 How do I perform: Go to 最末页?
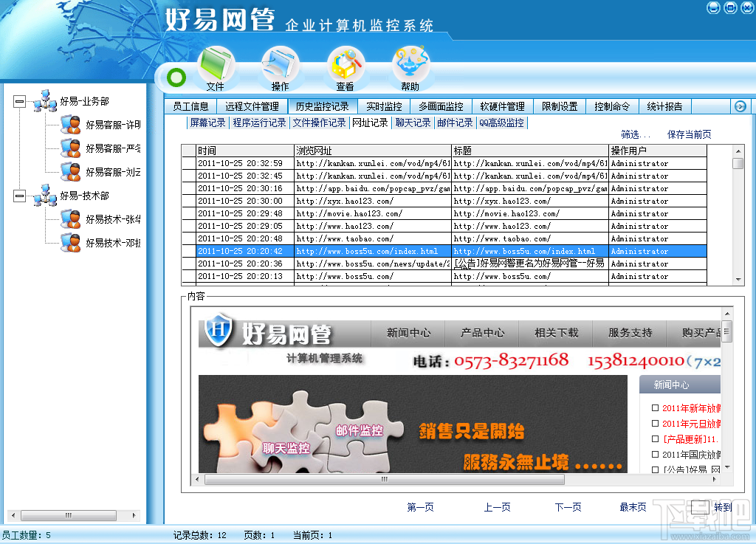click(633, 507)
